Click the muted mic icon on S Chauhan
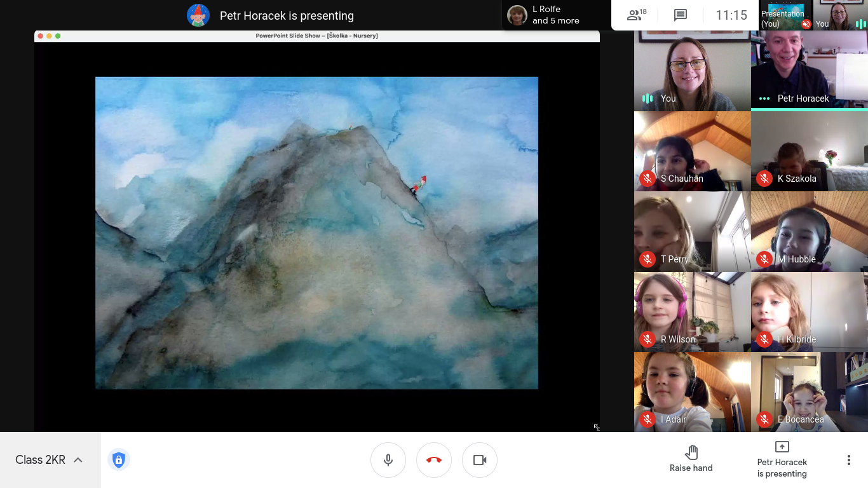Viewport: 868px width, 488px height. click(648, 179)
